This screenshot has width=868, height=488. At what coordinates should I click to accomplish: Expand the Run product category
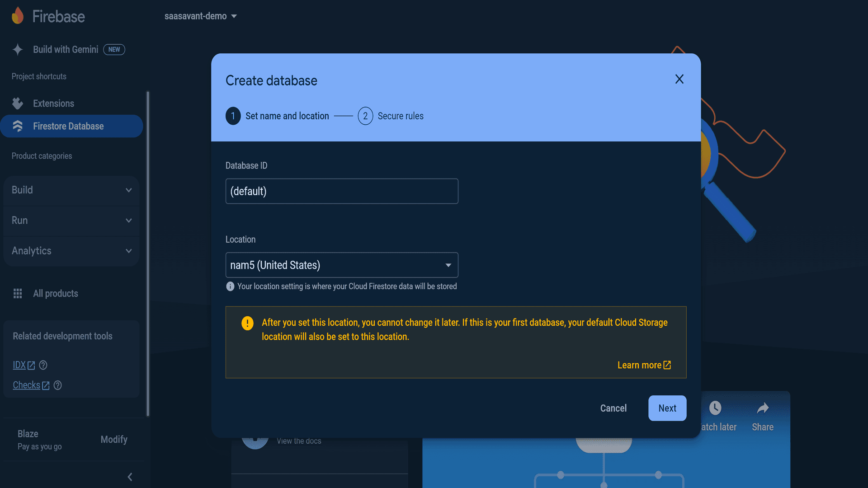click(x=71, y=221)
